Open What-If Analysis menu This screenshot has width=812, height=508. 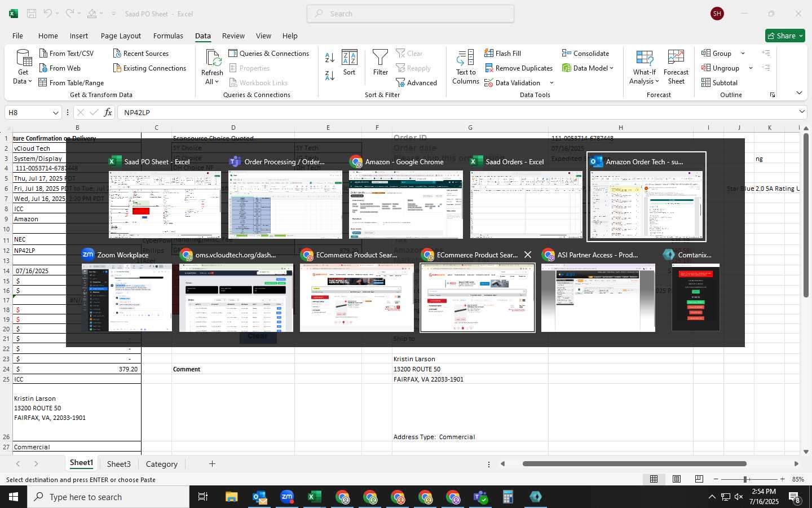tap(645, 67)
